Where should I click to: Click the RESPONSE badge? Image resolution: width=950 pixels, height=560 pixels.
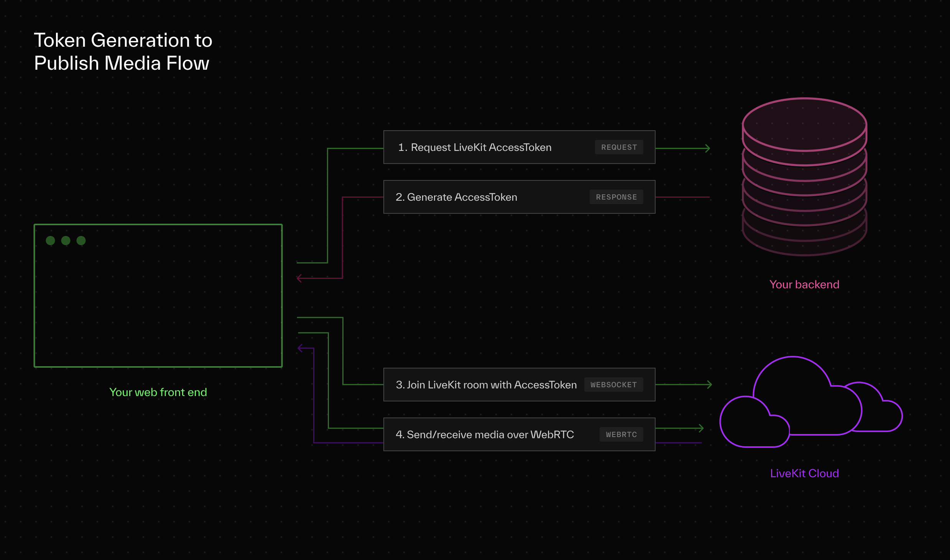[616, 197]
